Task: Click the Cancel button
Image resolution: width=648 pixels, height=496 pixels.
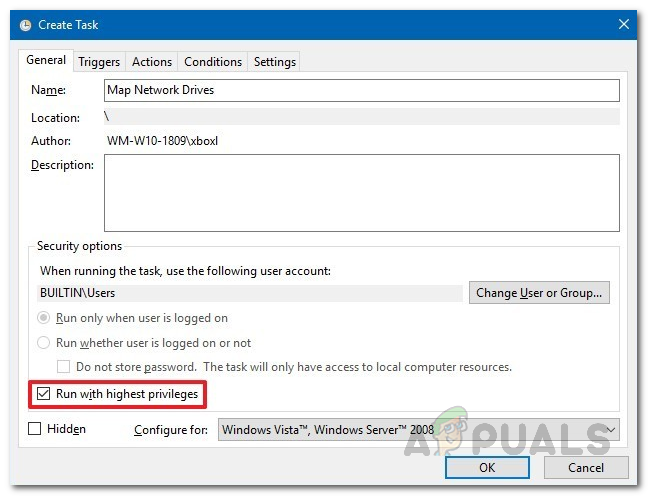Action: pyautogui.click(x=586, y=467)
